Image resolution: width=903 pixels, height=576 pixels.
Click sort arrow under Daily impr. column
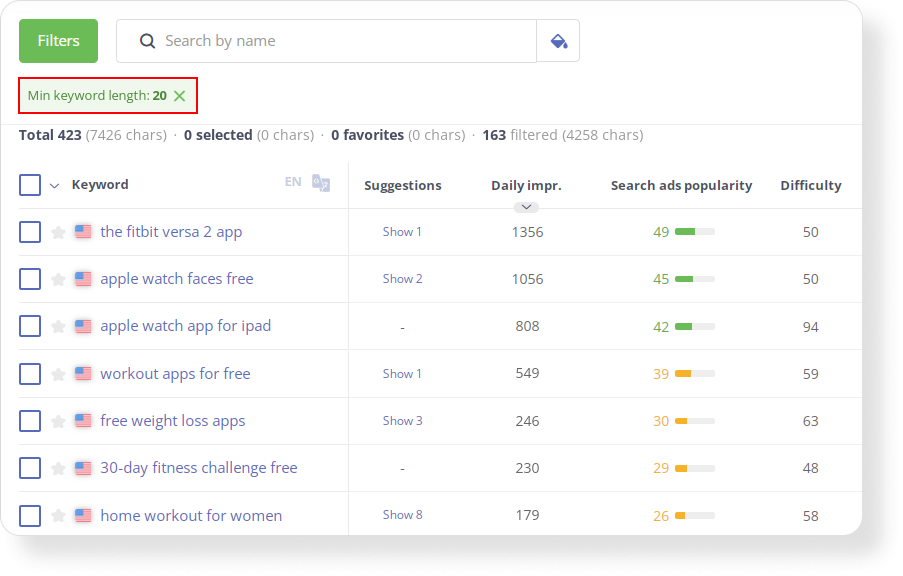click(x=527, y=207)
